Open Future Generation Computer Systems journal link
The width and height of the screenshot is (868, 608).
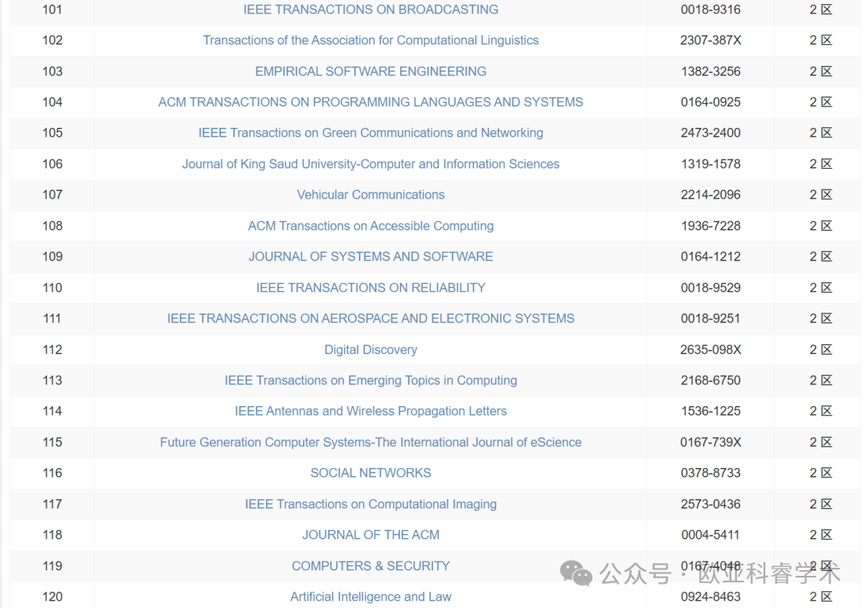[x=371, y=442]
